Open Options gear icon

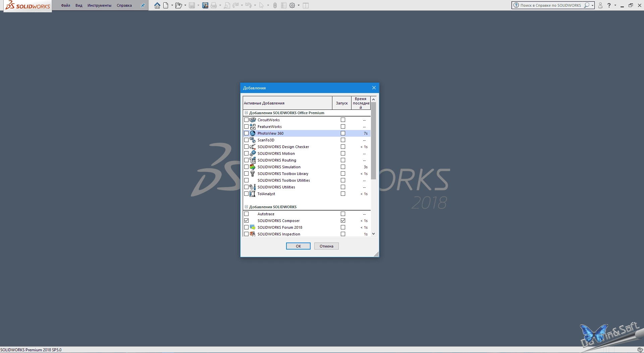292,5
